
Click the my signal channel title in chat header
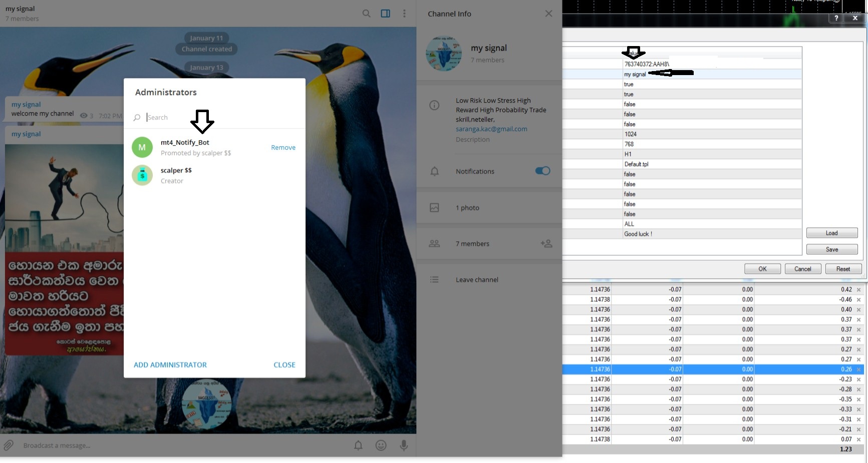click(x=20, y=9)
